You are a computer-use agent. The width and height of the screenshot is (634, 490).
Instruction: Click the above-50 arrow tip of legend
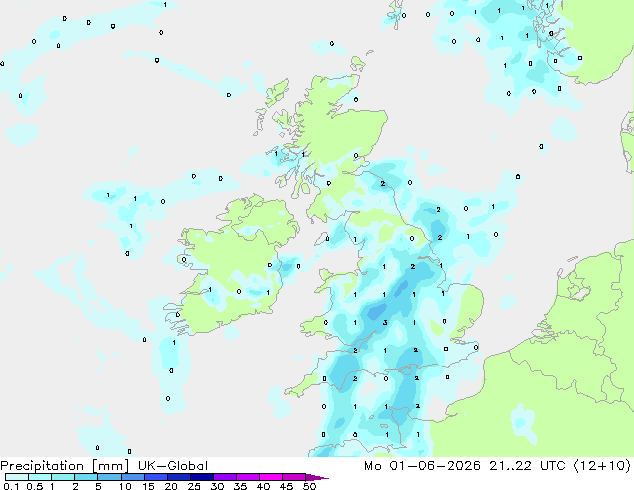click(x=317, y=477)
